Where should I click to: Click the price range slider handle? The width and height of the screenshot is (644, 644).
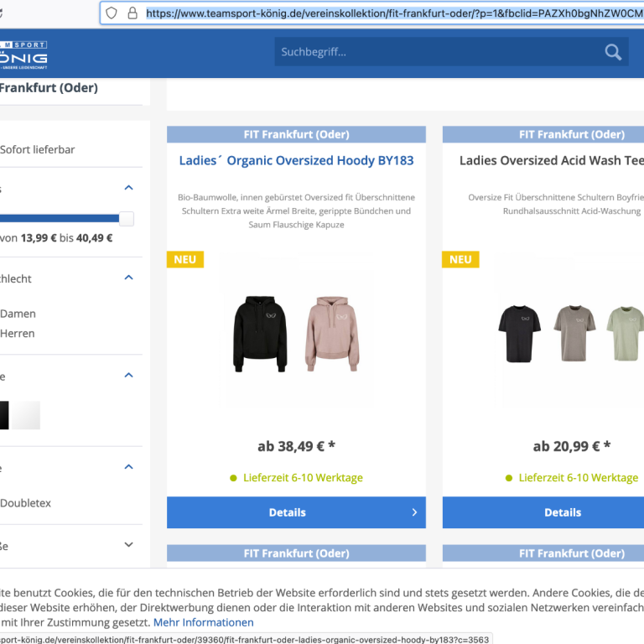point(127,219)
